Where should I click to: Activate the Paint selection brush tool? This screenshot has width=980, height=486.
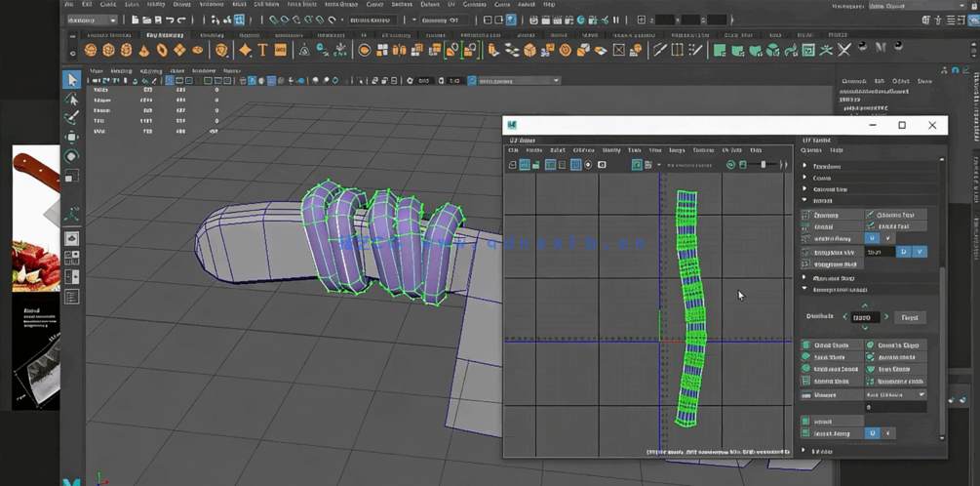coord(71,118)
